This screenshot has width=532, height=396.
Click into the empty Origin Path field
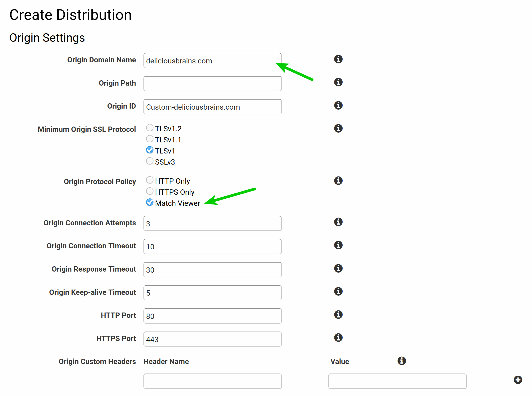pos(212,83)
